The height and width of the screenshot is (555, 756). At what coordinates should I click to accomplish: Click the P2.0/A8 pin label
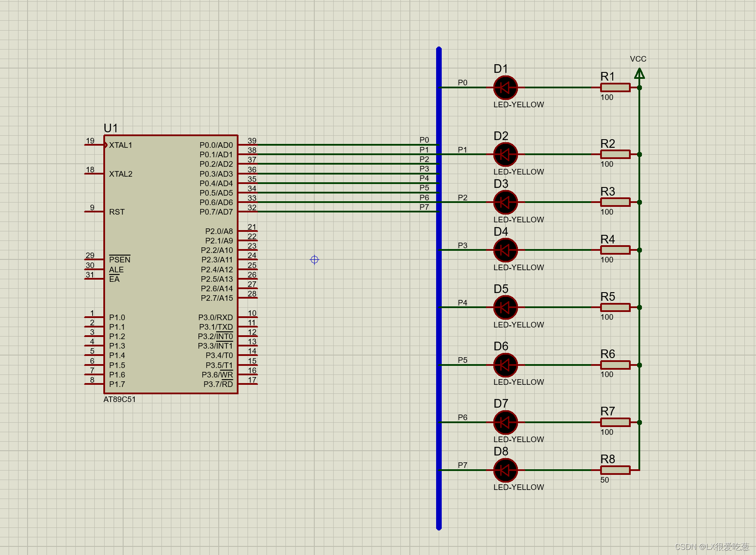tap(219, 231)
